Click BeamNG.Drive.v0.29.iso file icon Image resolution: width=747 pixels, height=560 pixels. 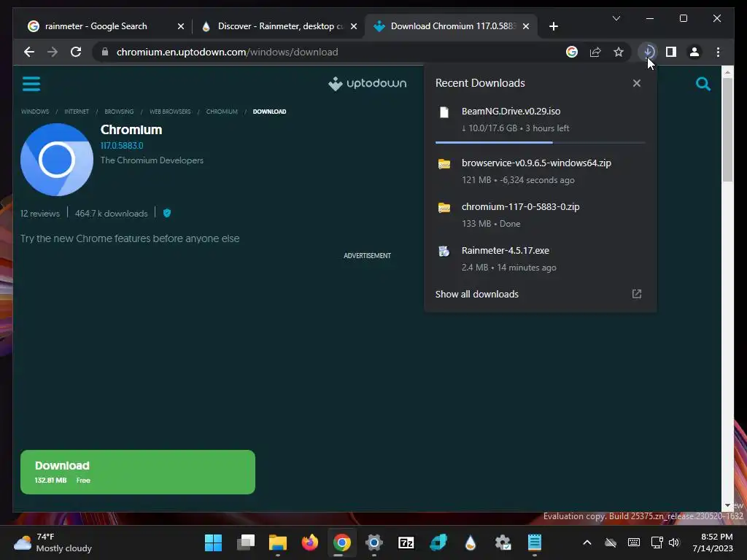[444, 112]
